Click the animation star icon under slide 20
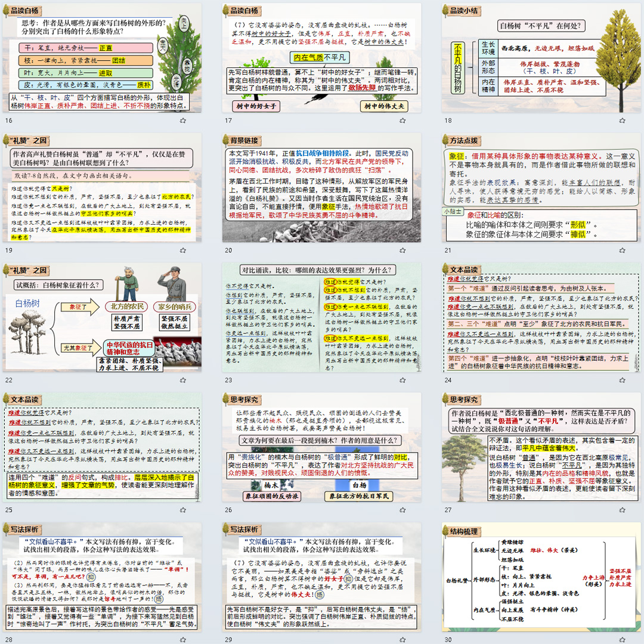Screen dimensions: 644x644 click(x=402, y=250)
